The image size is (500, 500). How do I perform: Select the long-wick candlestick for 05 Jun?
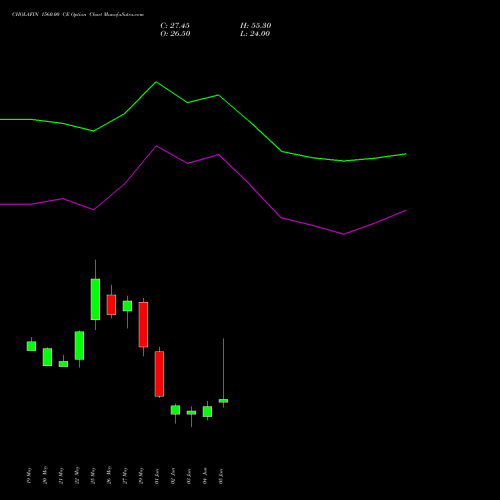tap(223, 401)
